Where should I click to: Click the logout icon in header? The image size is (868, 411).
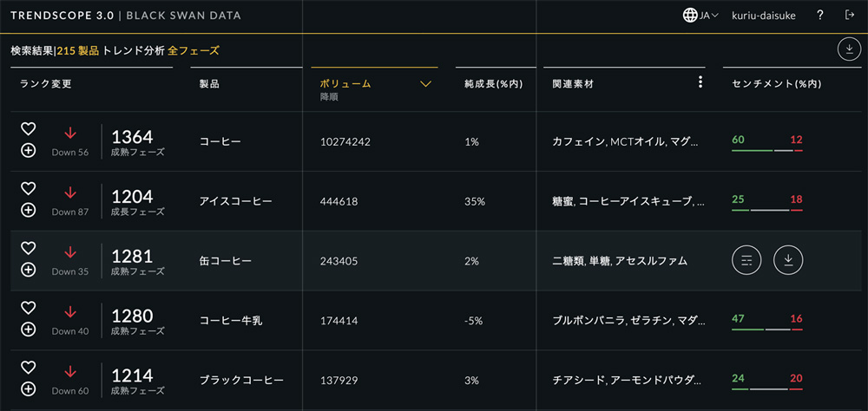pos(849,16)
